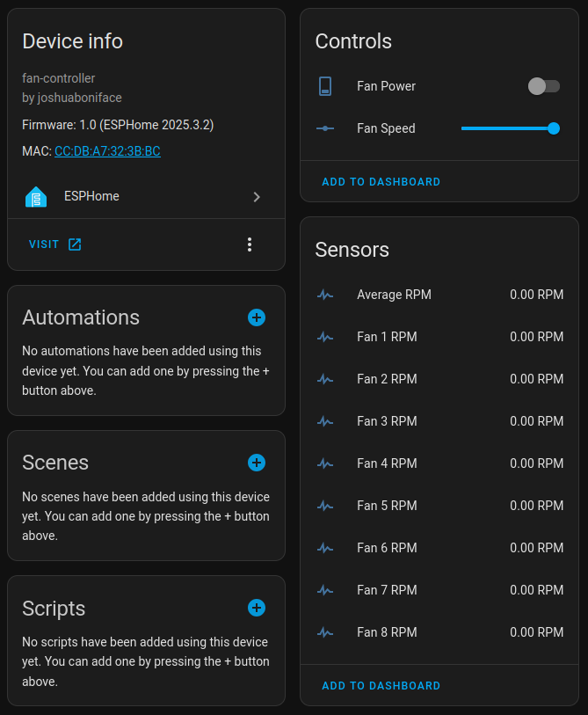The width and height of the screenshot is (588, 715).
Task: Click the Fan Speed slider icon
Action: click(x=325, y=128)
